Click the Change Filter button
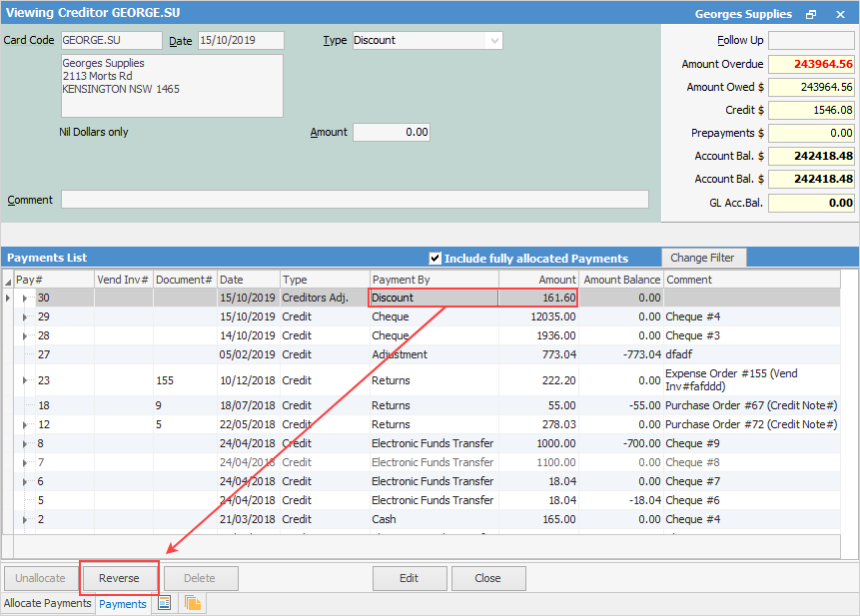 click(x=702, y=258)
